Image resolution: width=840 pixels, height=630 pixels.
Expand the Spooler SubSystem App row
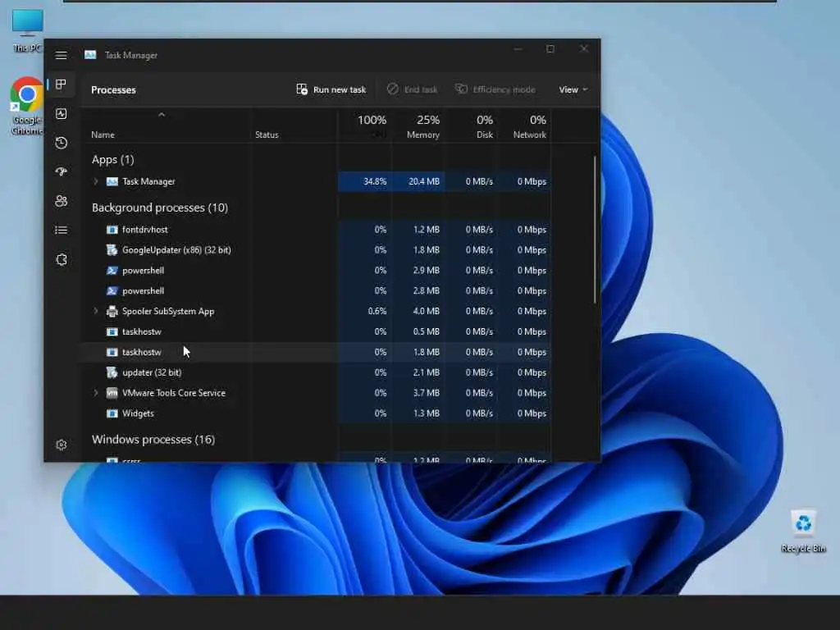[x=96, y=311]
